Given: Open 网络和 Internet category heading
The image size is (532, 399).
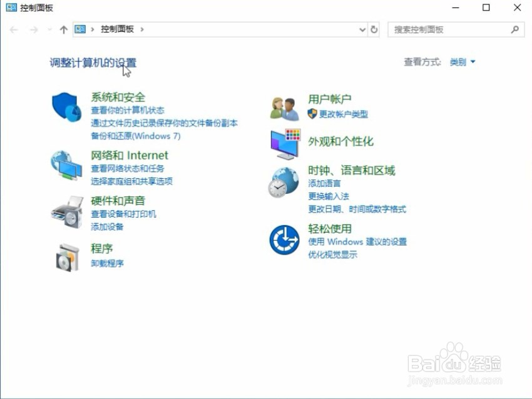Looking at the screenshot, I should click(x=130, y=155).
